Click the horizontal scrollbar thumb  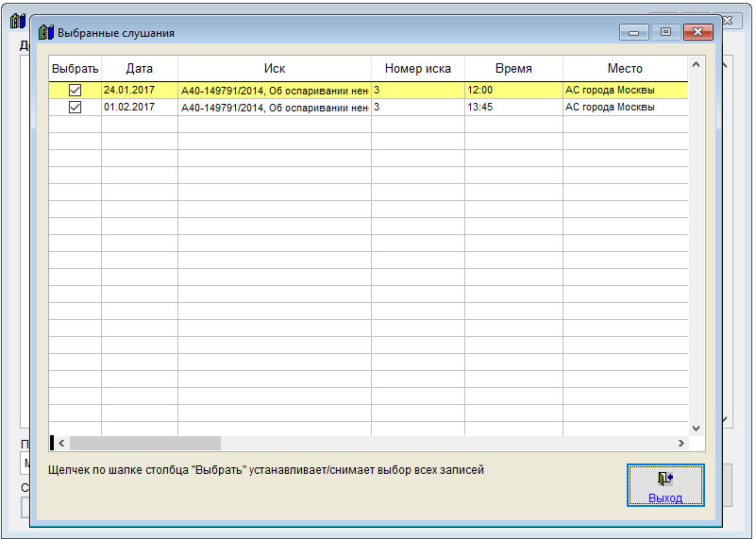pyautogui.click(x=145, y=443)
